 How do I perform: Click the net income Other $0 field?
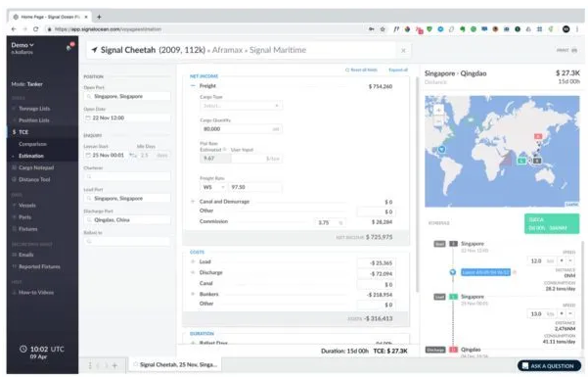point(376,212)
